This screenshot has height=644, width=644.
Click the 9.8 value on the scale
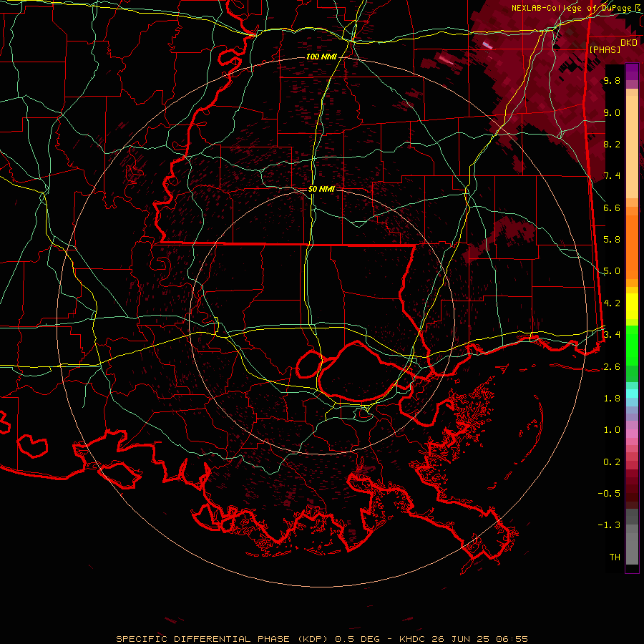pos(612,80)
